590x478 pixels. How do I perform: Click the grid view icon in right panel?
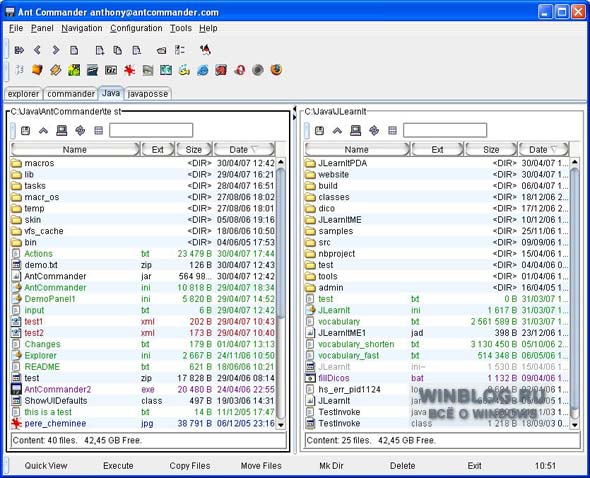click(x=392, y=131)
